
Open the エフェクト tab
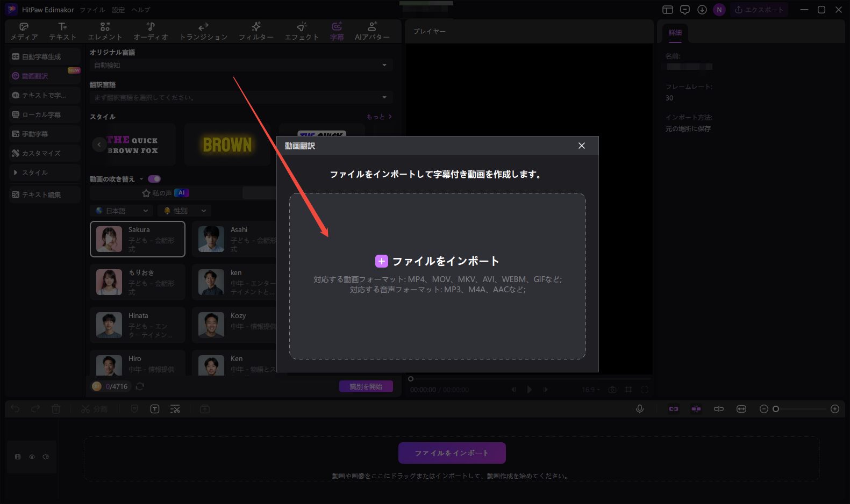point(302,31)
